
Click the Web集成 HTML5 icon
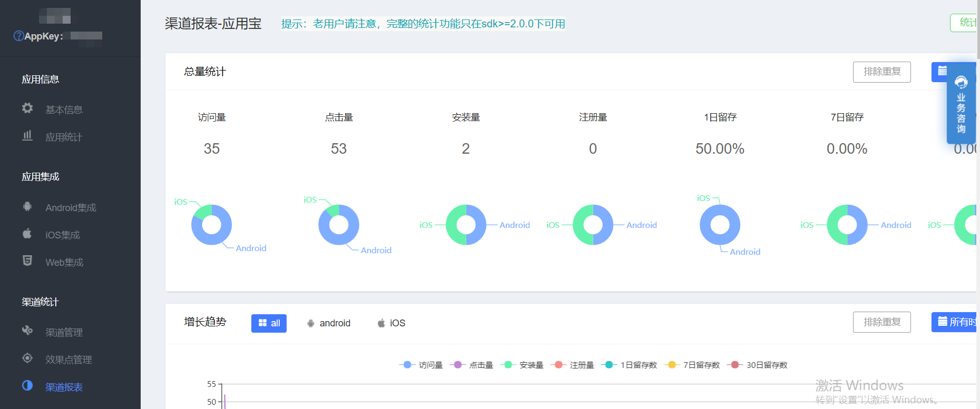(27, 261)
